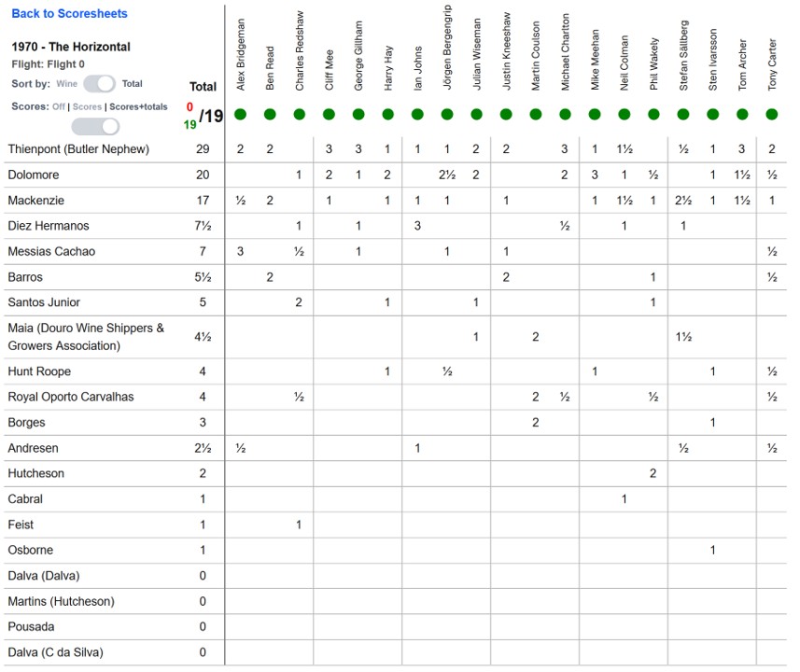Toggle the Sort by Wine/Total switch
Screen dimensions: 800x672
tap(99, 84)
